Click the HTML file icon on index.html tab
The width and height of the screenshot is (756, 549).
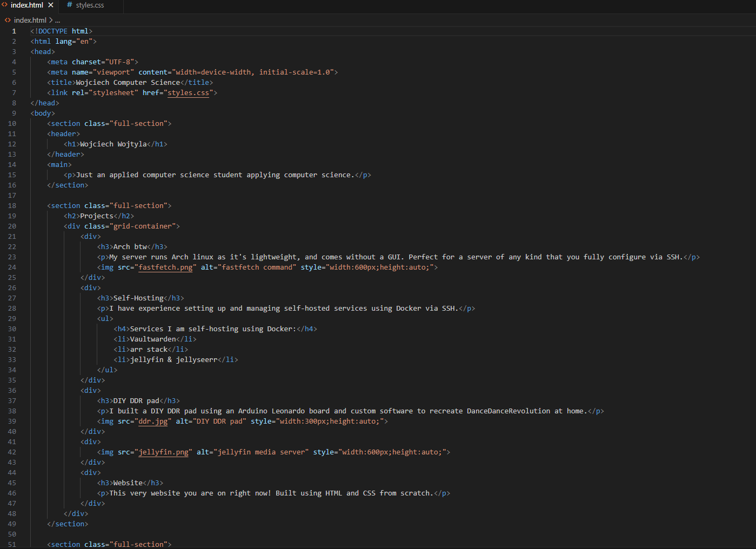pos(5,5)
